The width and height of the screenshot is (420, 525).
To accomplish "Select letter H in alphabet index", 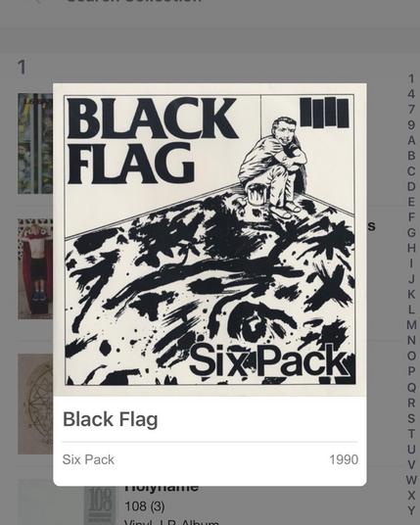I will tap(411, 248).
